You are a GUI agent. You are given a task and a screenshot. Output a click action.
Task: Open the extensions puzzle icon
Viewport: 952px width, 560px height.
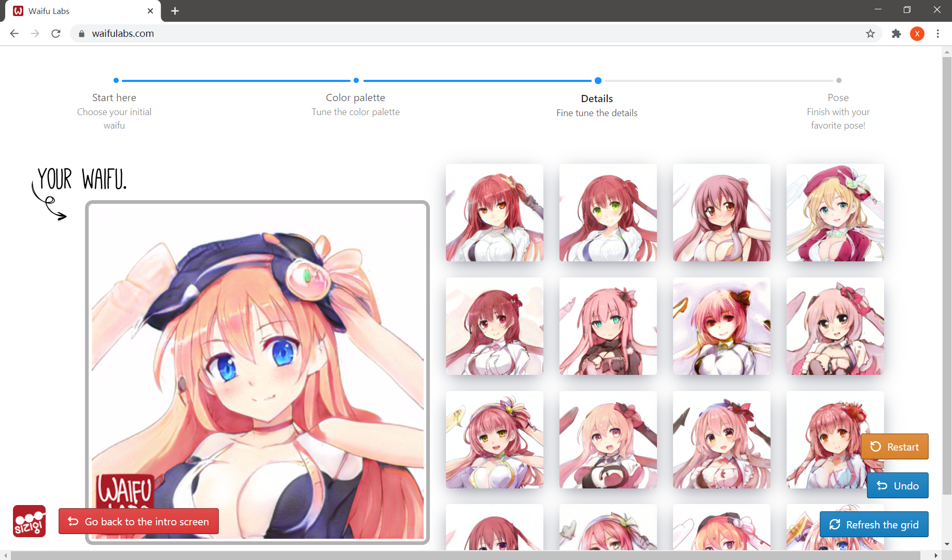[x=896, y=34]
